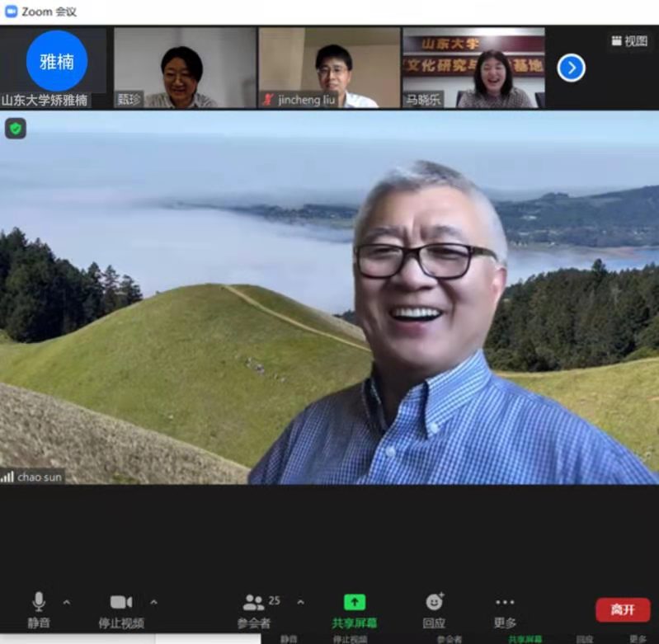Click the Zoom logo in title bar
Viewport: 659px width, 644px height.
(12, 12)
